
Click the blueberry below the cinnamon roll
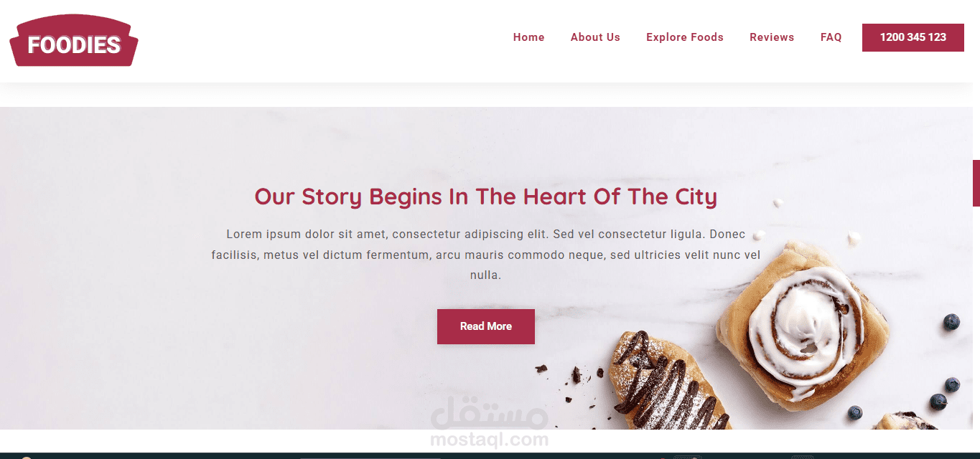coord(854,412)
